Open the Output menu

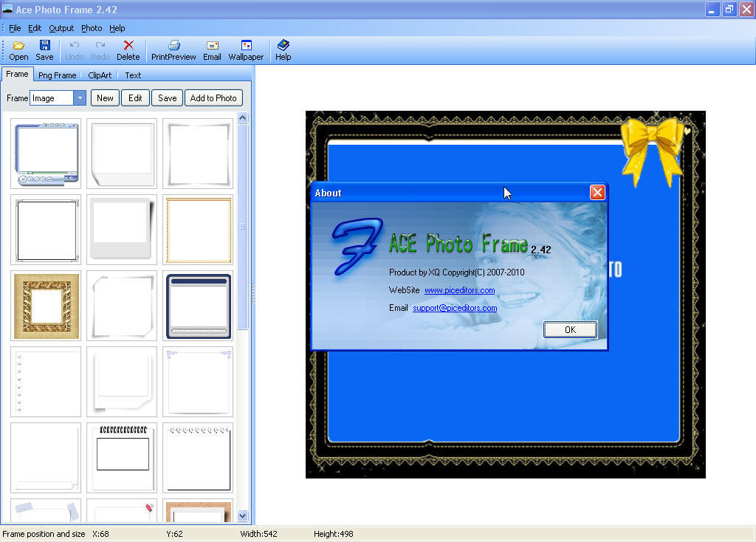(61, 28)
